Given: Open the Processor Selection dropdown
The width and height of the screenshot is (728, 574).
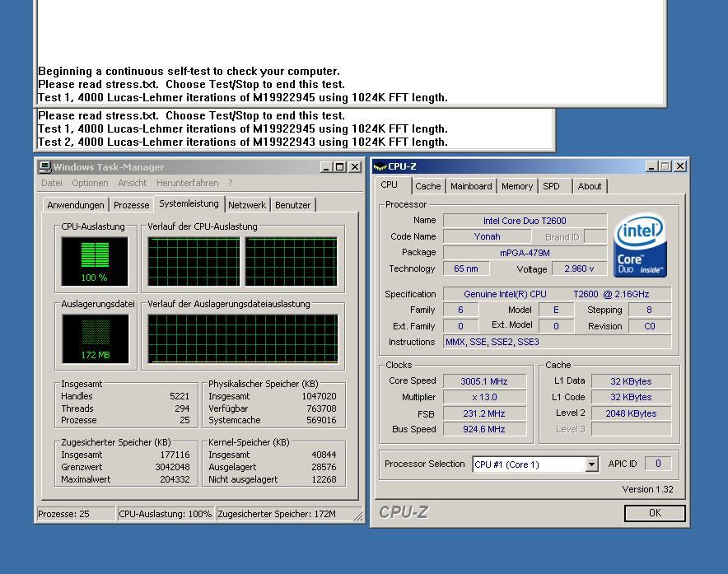Looking at the screenshot, I should click(591, 464).
